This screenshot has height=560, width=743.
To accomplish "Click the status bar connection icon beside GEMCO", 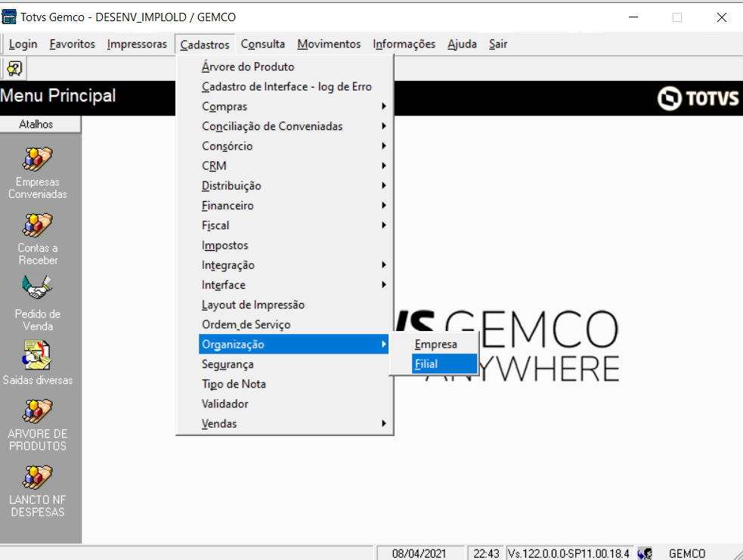I will coord(645,553).
